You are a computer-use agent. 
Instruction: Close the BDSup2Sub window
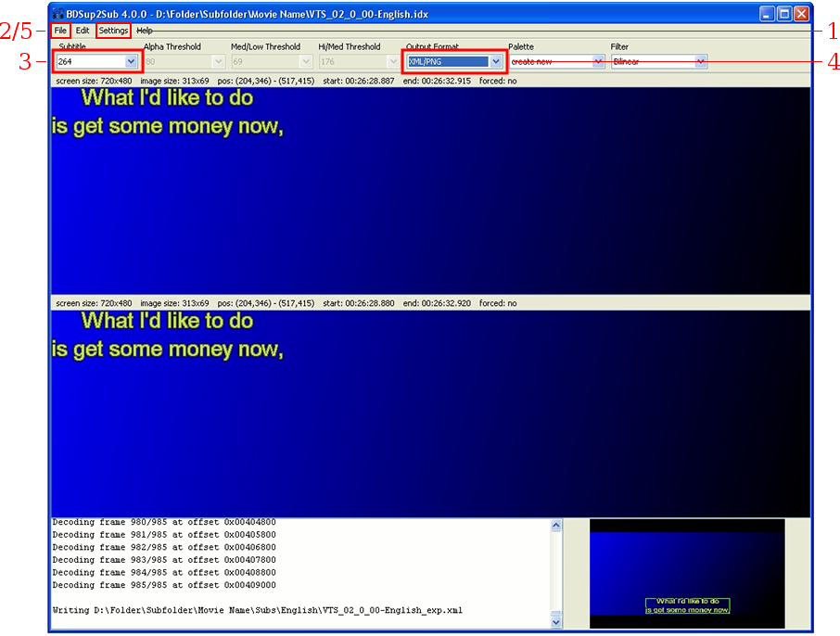tap(801, 14)
